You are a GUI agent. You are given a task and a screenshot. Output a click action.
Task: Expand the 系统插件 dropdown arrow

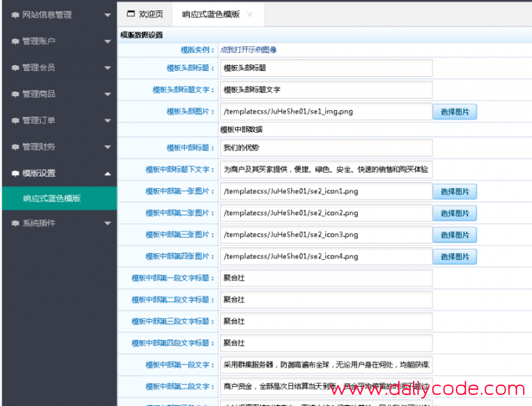click(107, 223)
